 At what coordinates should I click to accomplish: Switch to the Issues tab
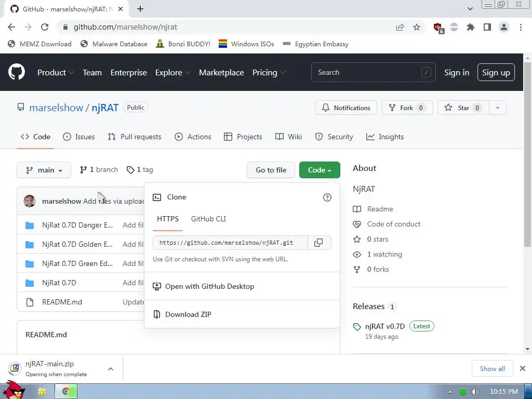tap(79, 137)
